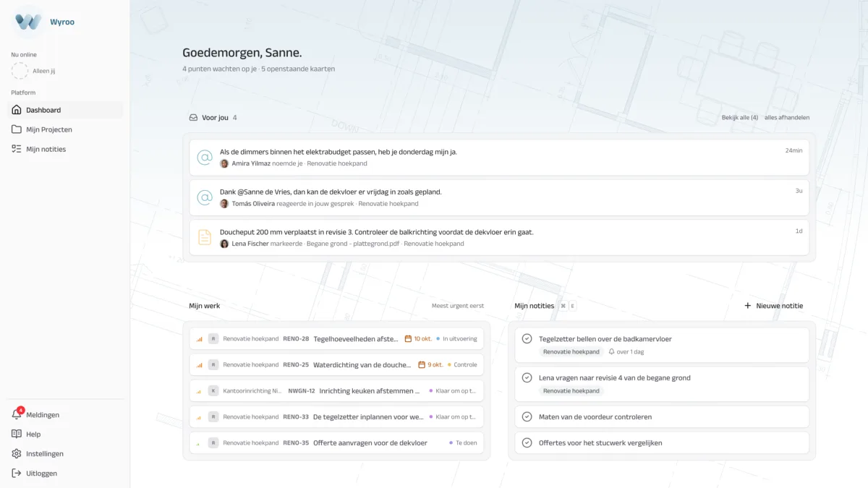Open the 'In uitvoering' status on RENO-28
The height and width of the screenshot is (488, 868).
pyautogui.click(x=457, y=339)
